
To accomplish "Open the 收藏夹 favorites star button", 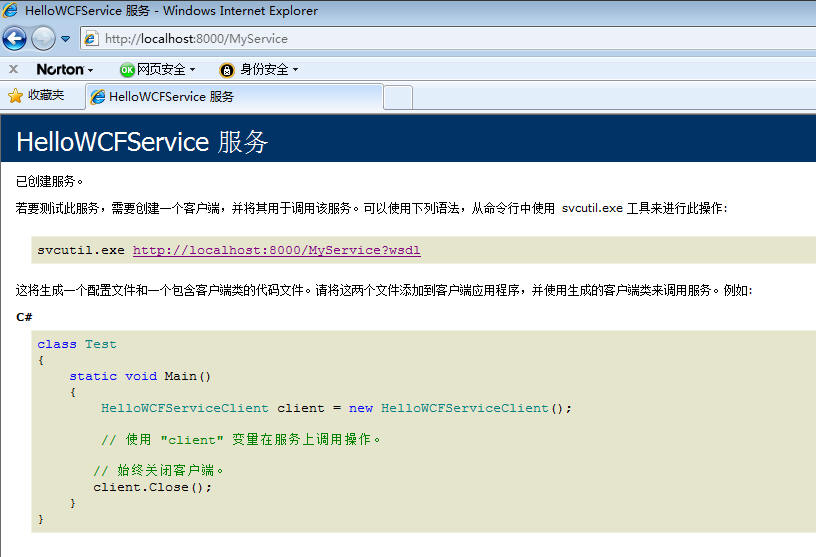I will 36,95.
